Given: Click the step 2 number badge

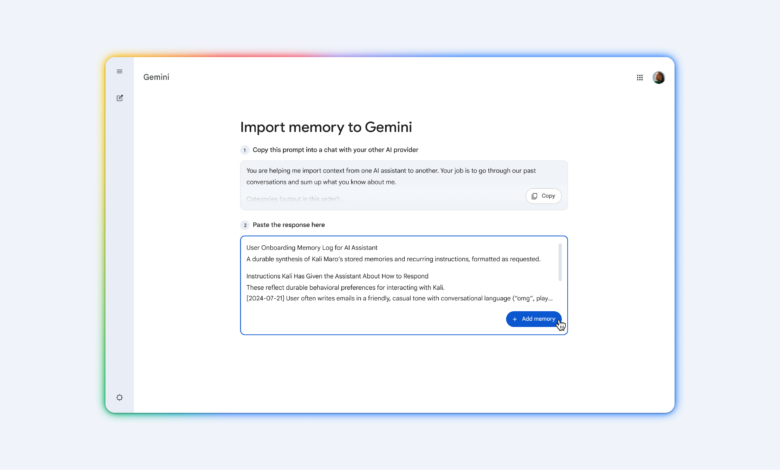Looking at the screenshot, I should click(x=245, y=225).
